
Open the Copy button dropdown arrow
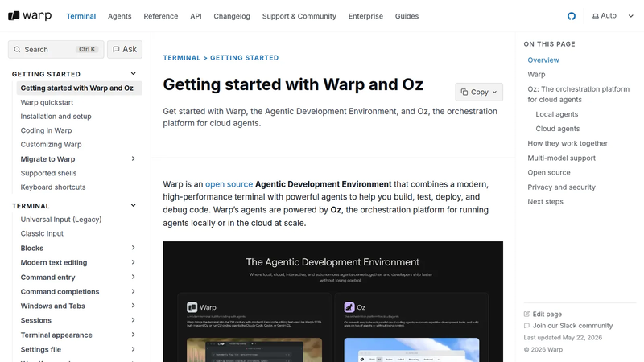click(494, 92)
